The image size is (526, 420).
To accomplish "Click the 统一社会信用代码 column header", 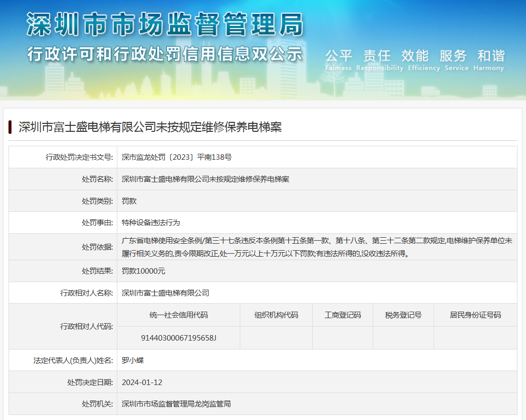I will point(178,315).
